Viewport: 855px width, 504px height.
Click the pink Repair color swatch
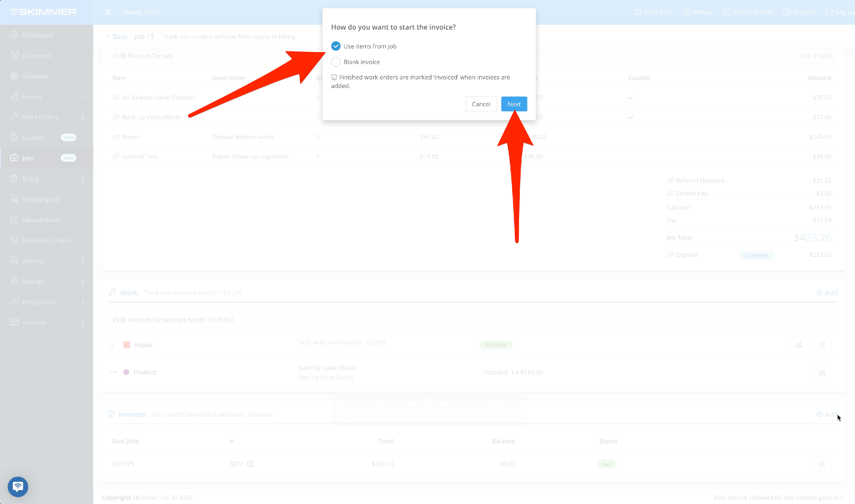pyautogui.click(x=127, y=345)
